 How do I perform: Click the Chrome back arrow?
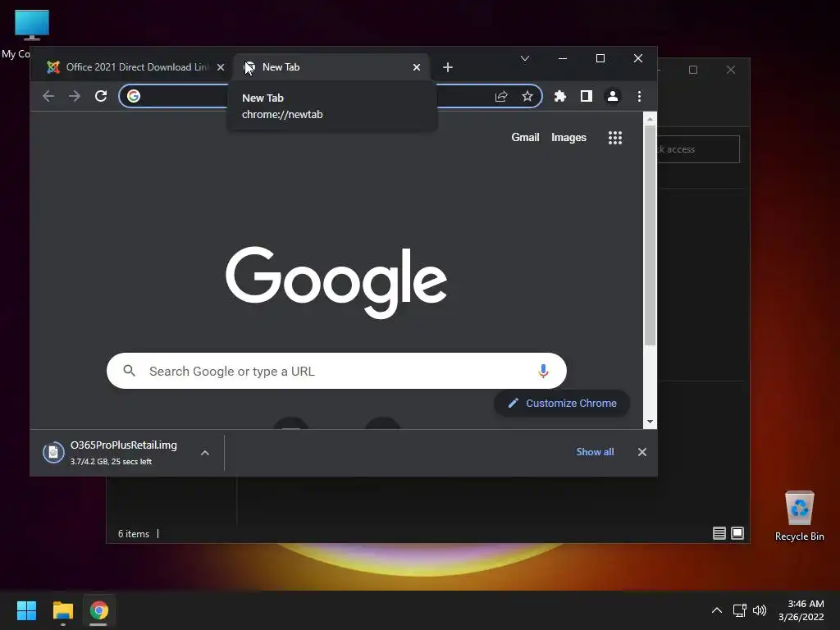(x=48, y=96)
